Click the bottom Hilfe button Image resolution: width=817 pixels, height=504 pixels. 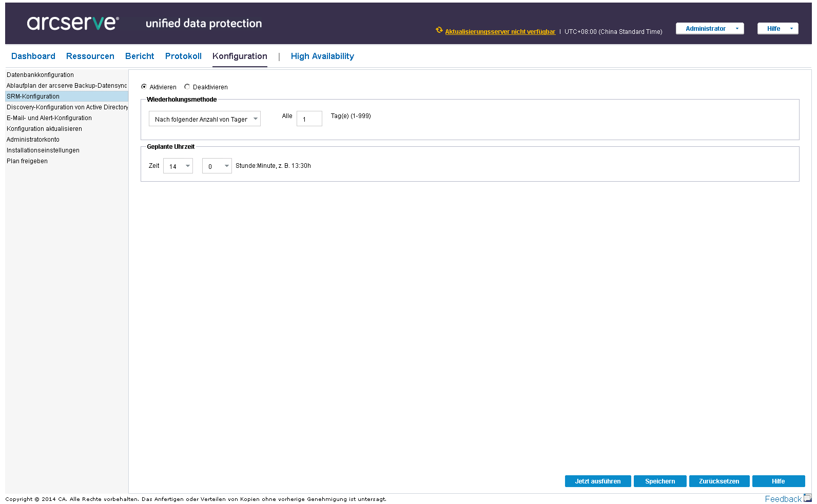click(x=779, y=481)
